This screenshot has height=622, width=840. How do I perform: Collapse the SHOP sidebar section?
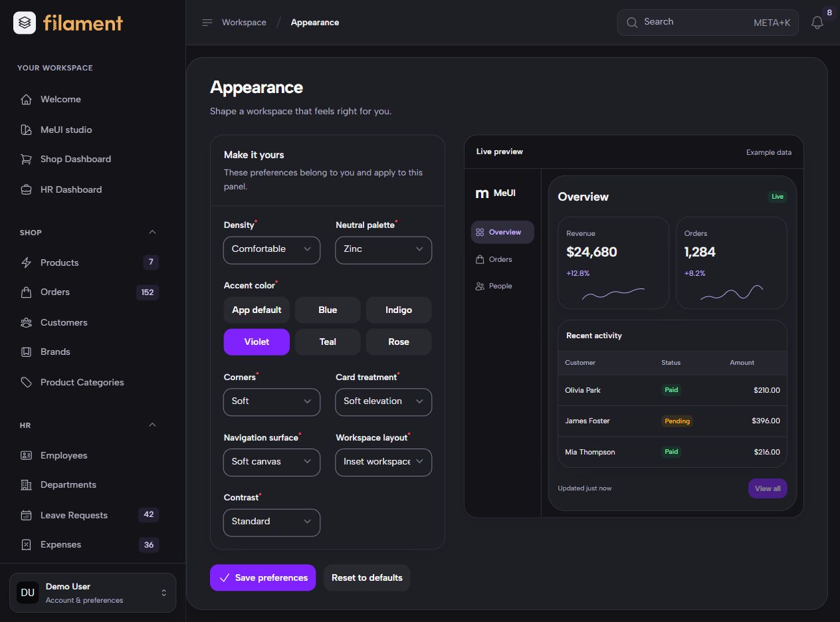(152, 233)
